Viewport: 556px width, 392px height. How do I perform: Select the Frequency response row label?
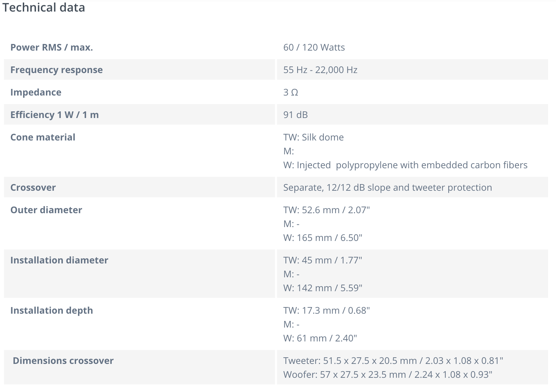(57, 70)
